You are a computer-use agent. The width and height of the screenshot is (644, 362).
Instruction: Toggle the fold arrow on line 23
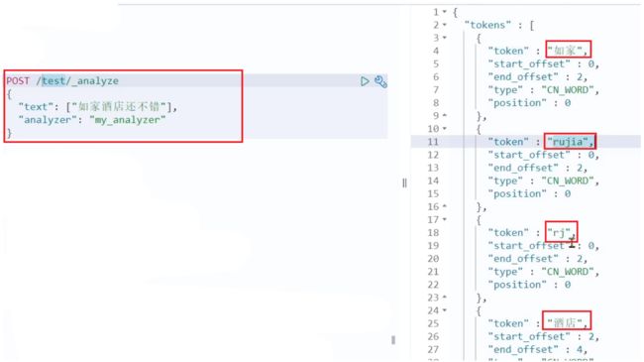[x=445, y=298]
